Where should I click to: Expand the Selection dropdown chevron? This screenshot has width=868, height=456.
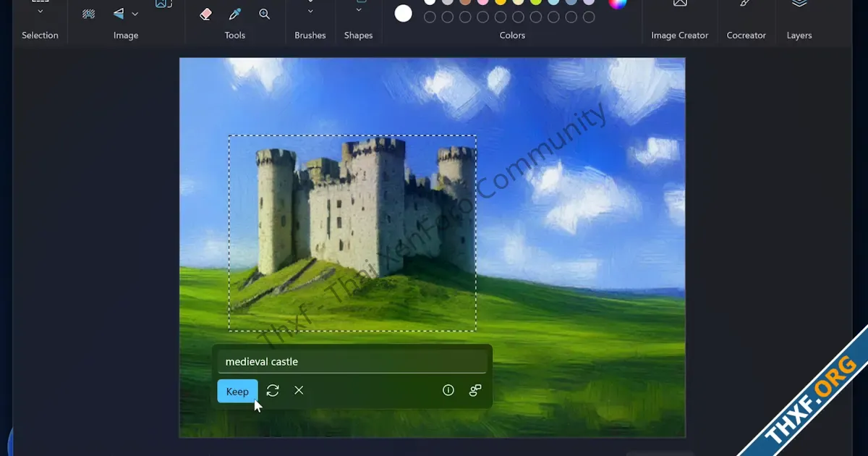pos(40,11)
